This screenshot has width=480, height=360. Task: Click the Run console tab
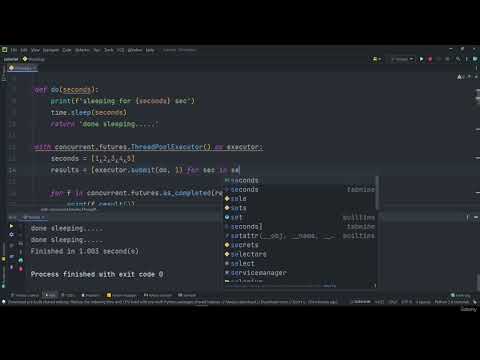coord(33,217)
